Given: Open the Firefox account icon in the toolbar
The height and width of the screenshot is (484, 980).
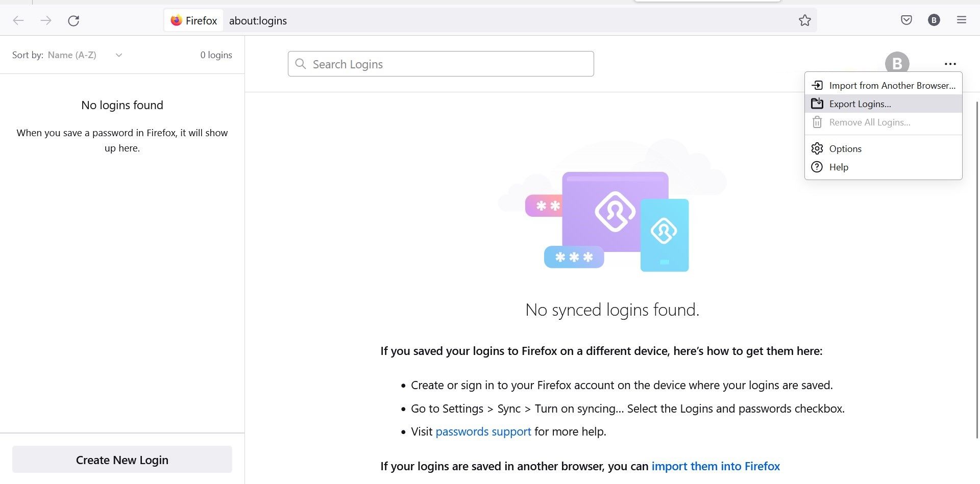Looking at the screenshot, I should point(934,20).
